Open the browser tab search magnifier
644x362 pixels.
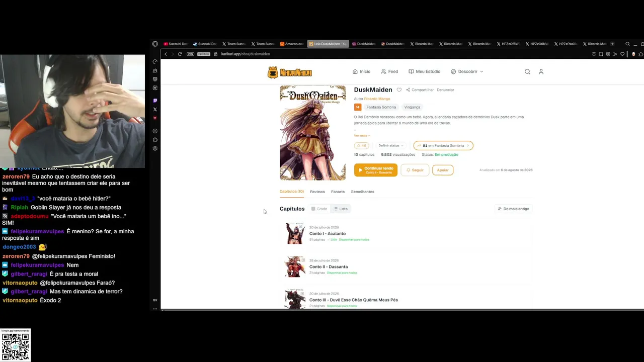[627, 44]
